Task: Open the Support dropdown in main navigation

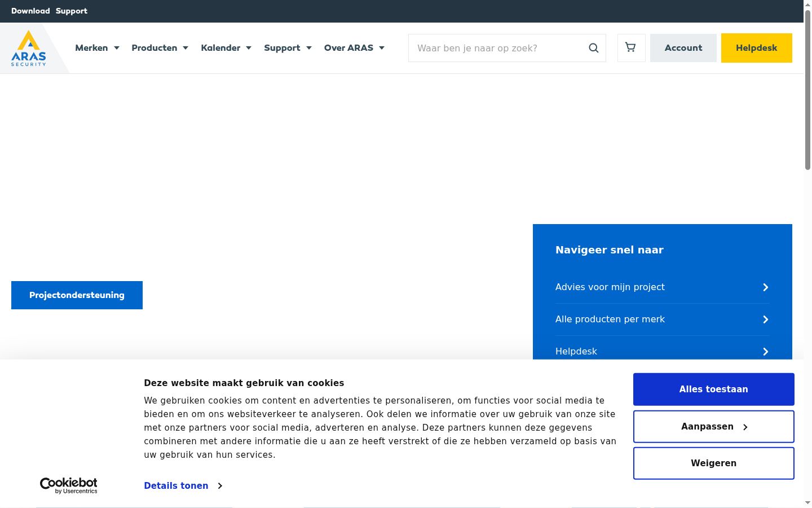Action: 288,48
